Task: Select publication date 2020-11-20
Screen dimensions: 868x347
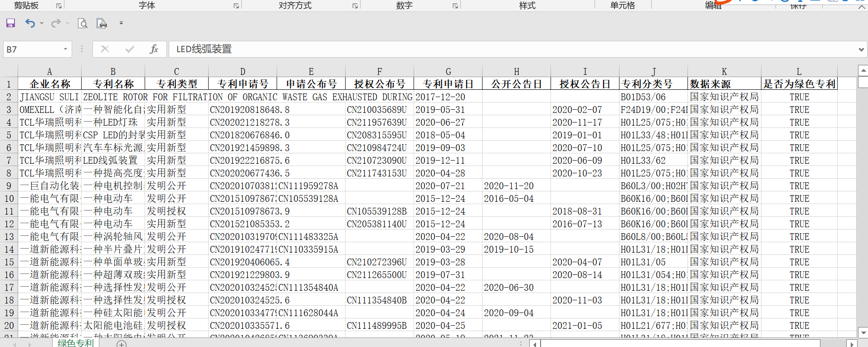Action: point(517,186)
